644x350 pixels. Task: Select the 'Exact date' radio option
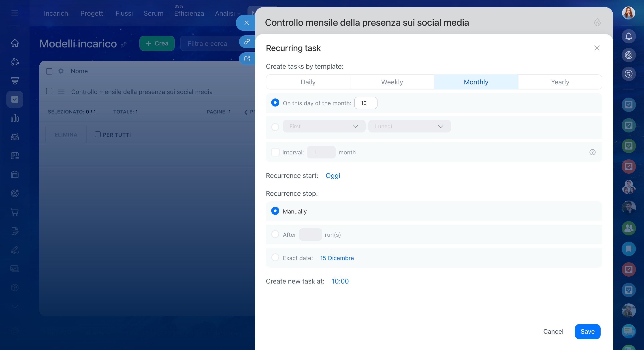pos(275,258)
